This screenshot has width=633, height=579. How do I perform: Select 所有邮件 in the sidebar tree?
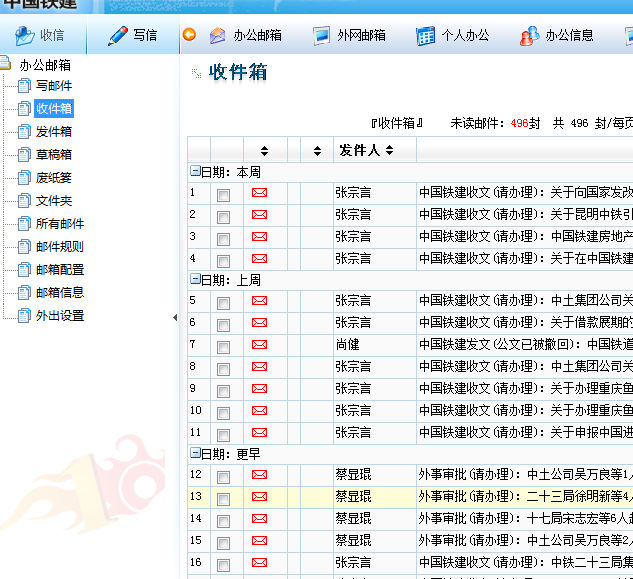pos(60,224)
